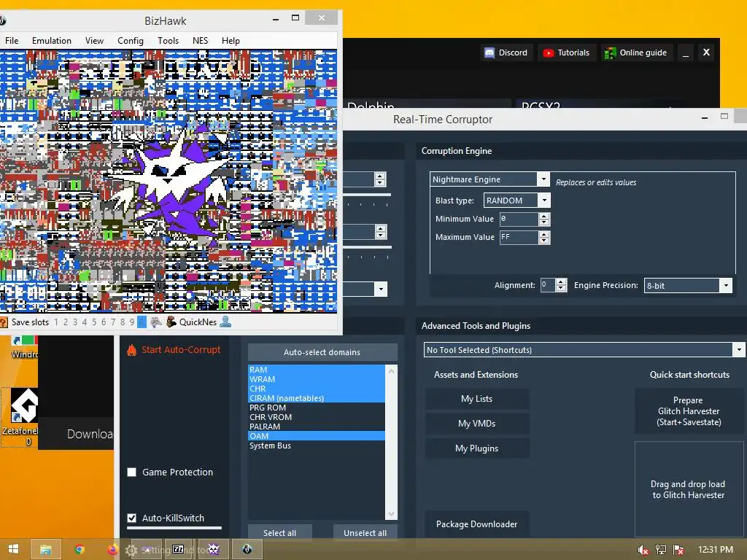
Task: Click the Auto-select domains button
Action: 322,352
